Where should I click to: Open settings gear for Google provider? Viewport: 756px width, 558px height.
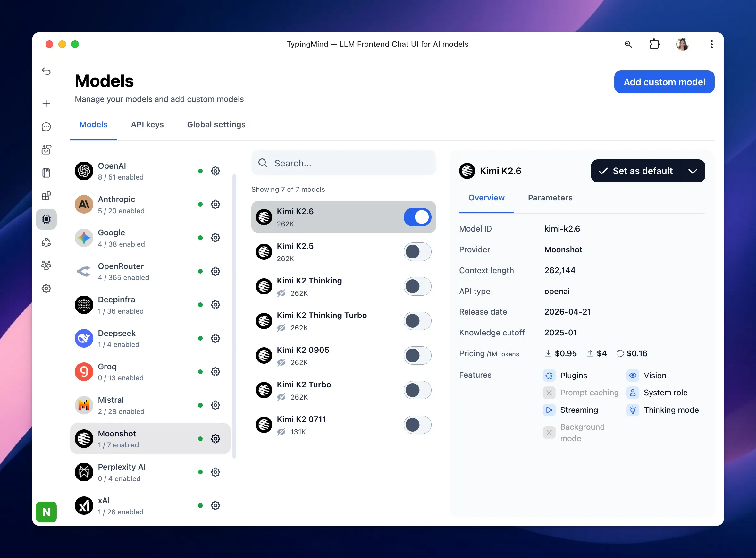tap(215, 238)
